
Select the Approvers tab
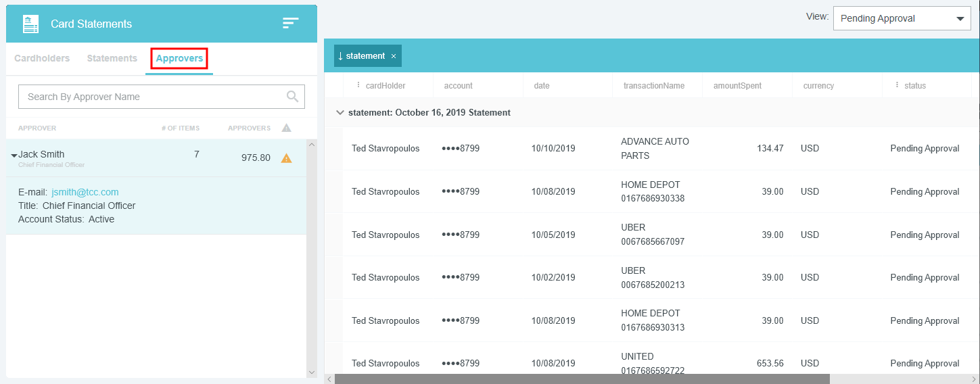click(179, 59)
